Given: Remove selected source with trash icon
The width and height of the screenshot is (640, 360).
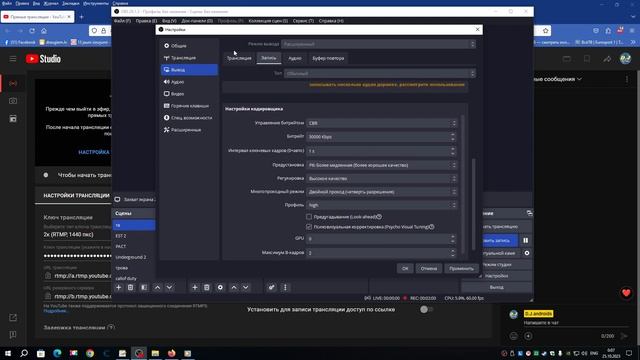Looking at the screenshot, I should point(207,287).
